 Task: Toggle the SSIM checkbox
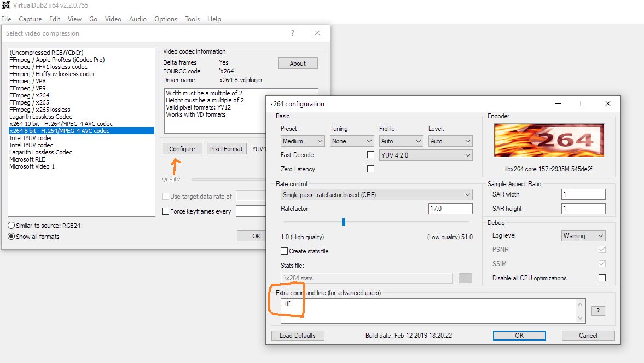[602, 263]
